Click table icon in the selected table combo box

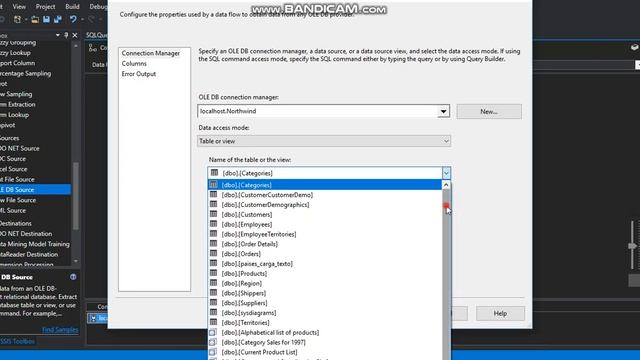click(214, 173)
